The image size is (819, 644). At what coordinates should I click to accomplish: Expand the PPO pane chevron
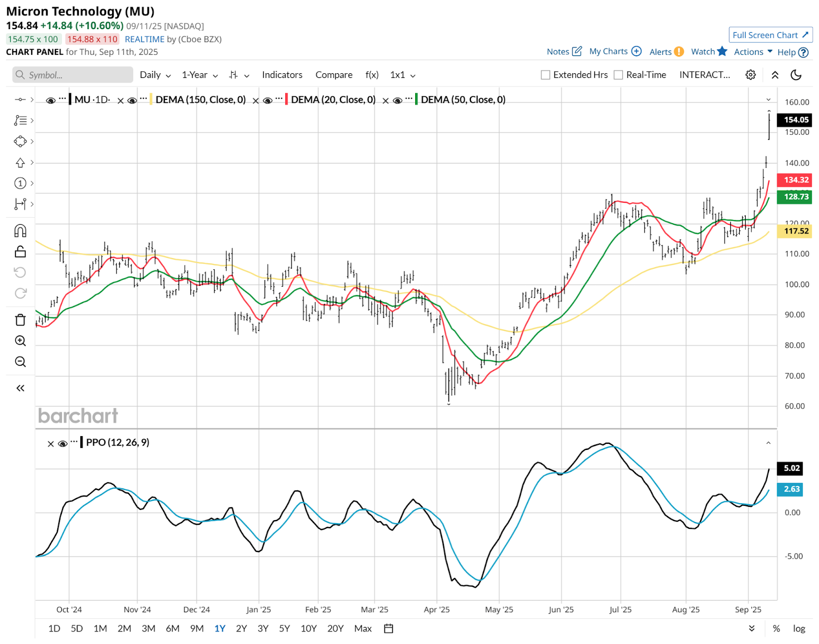pos(768,443)
